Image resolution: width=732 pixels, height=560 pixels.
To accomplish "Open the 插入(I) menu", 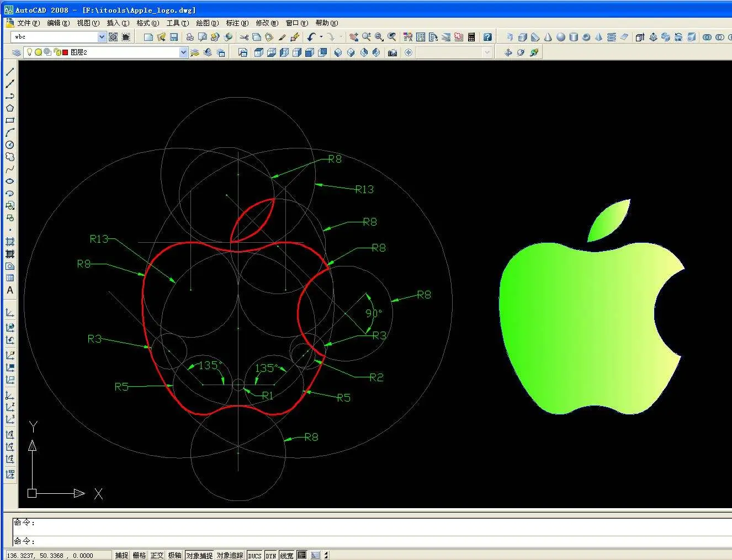I will [x=118, y=23].
